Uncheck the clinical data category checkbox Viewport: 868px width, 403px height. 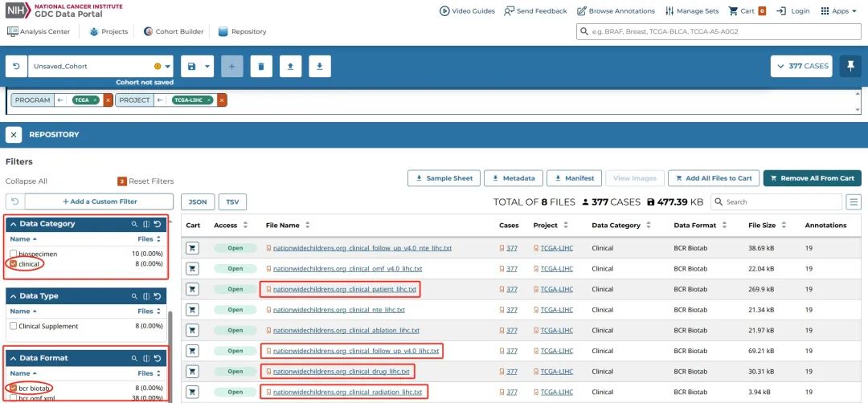pyautogui.click(x=13, y=263)
